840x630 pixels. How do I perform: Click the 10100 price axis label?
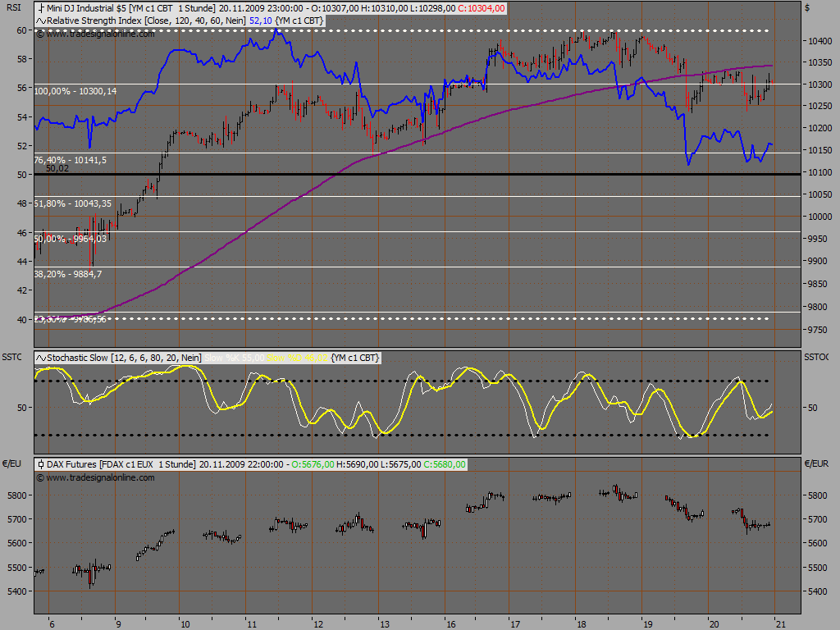[x=820, y=172]
